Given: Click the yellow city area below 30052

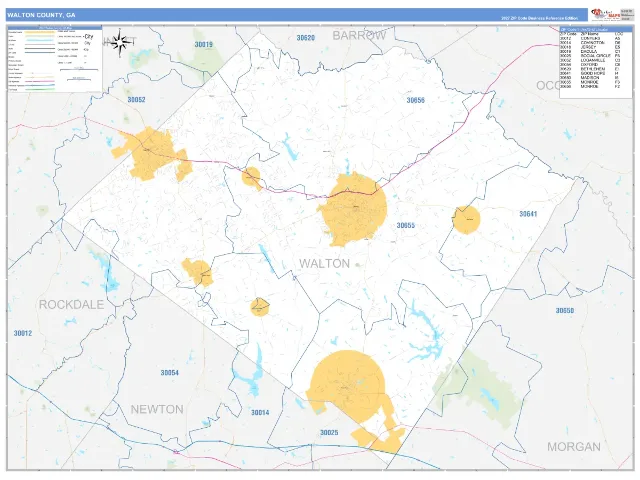Looking at the screenshot, I should point(151,153).
